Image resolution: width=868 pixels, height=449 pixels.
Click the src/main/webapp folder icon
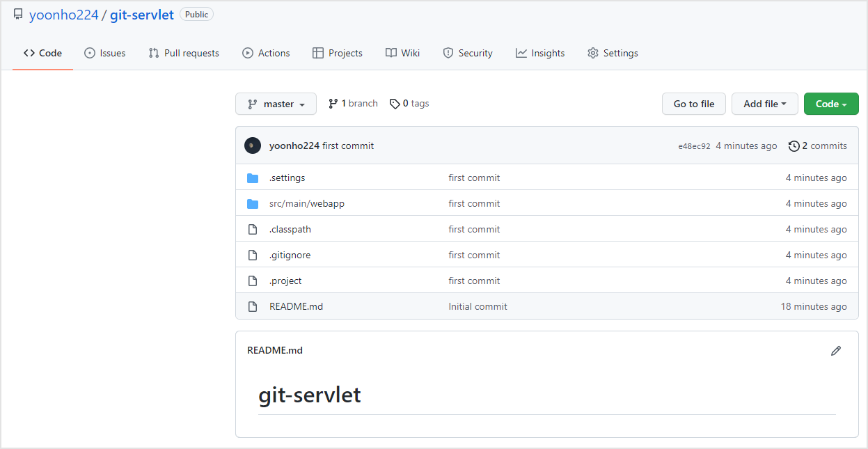coord(253,204)
